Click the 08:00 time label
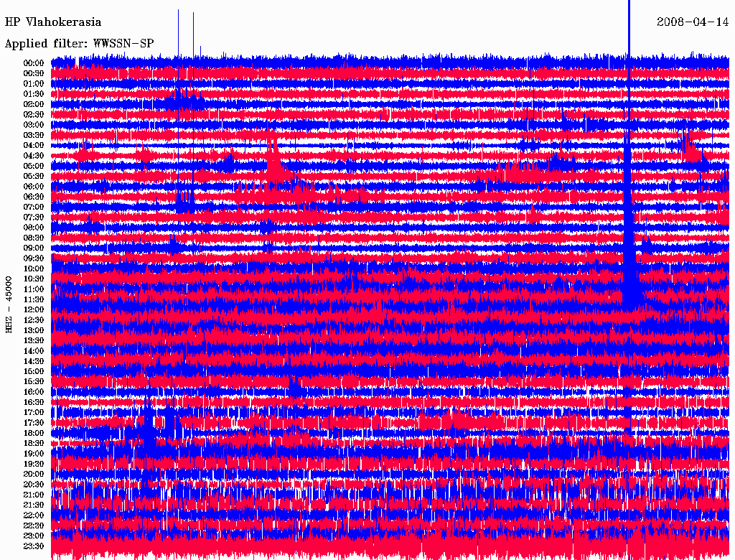The image size is (735, 560). tap(34, 228)
